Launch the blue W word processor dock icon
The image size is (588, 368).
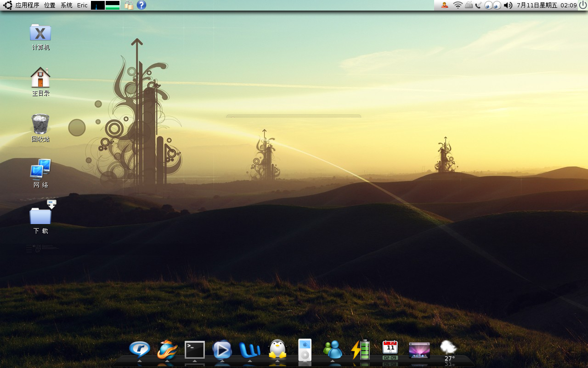tap(250, 350)
